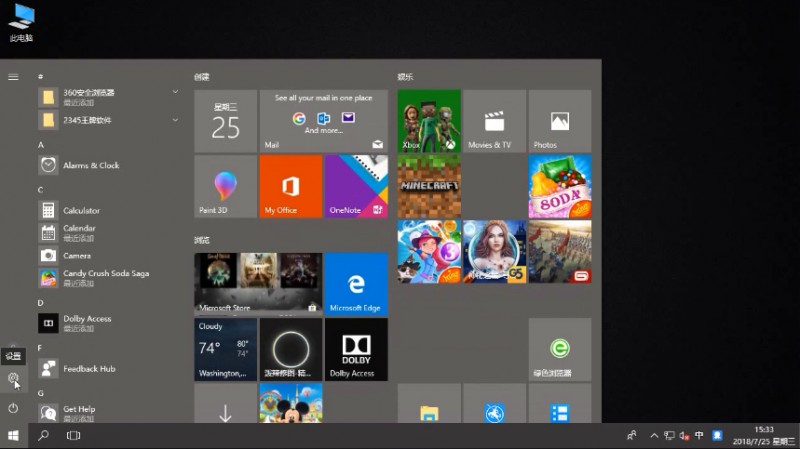Launch the Dolby Access tile

click(356, 350)
